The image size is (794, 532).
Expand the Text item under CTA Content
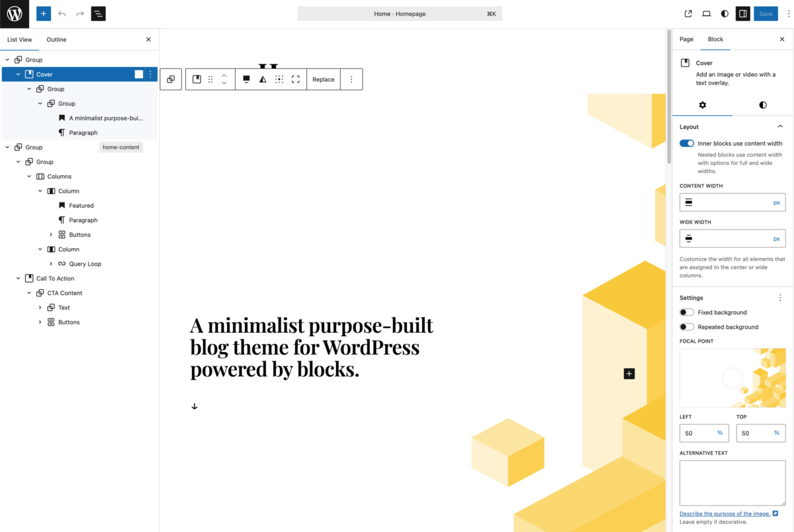pyautogui.click(x=40, y=308)
